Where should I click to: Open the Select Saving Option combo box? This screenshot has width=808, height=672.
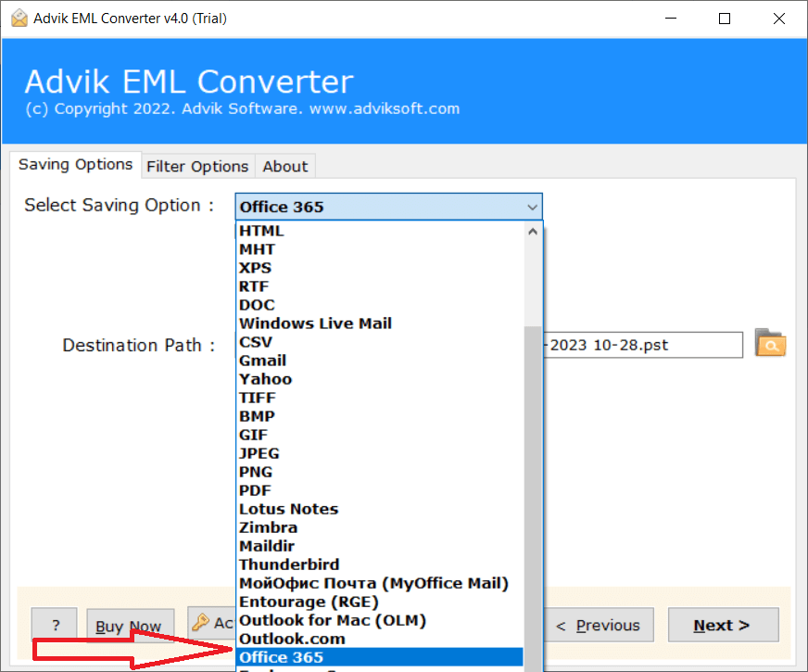(388, 207)
